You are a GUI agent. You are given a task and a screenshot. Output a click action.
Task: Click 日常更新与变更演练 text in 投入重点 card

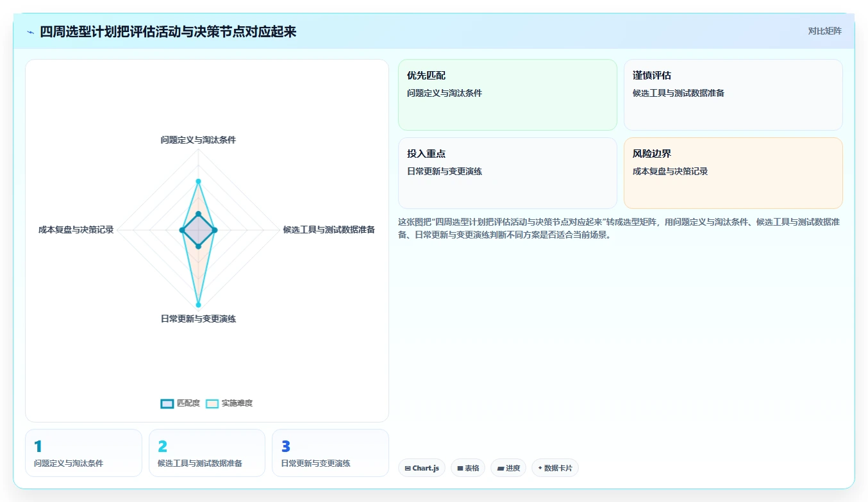click(x=444, y=171)
